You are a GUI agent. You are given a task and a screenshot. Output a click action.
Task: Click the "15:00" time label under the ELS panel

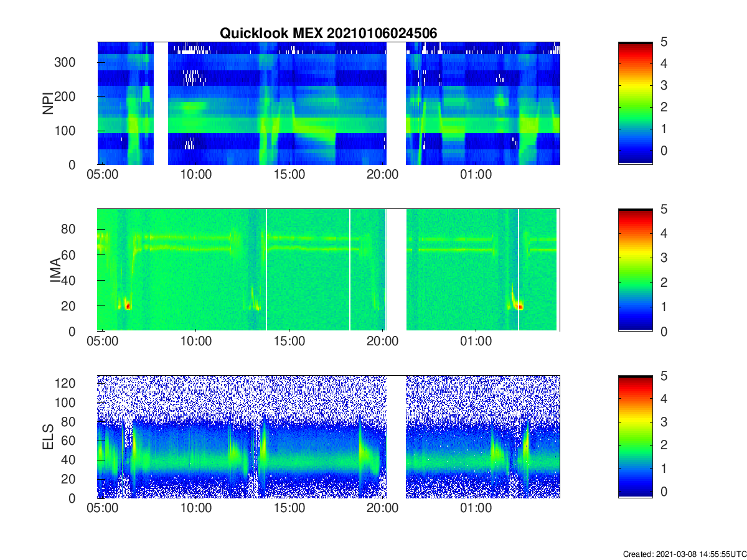pyautogui.click(x=289, y=509)
